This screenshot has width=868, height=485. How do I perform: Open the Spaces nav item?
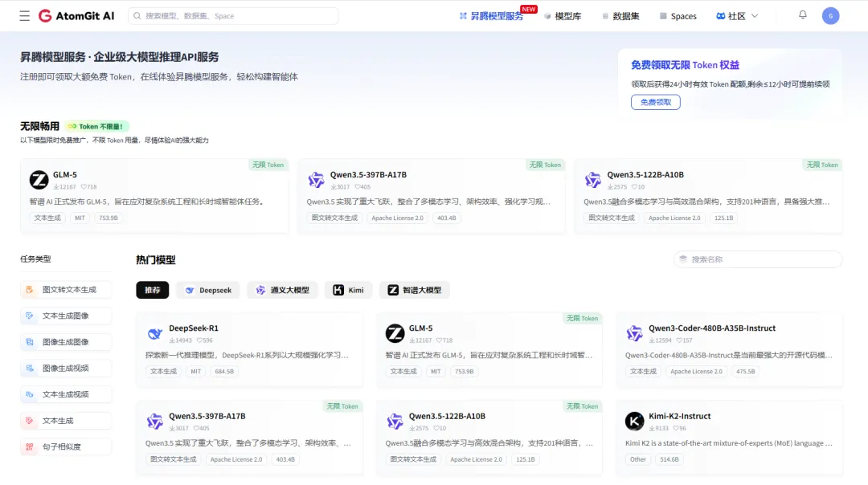click(x=678, y=16)
